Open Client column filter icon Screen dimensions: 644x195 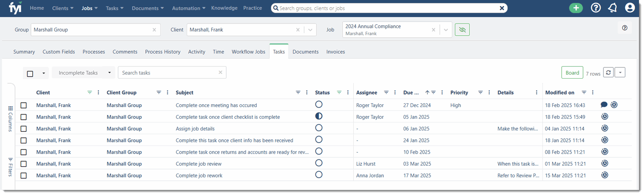(90, 92)
